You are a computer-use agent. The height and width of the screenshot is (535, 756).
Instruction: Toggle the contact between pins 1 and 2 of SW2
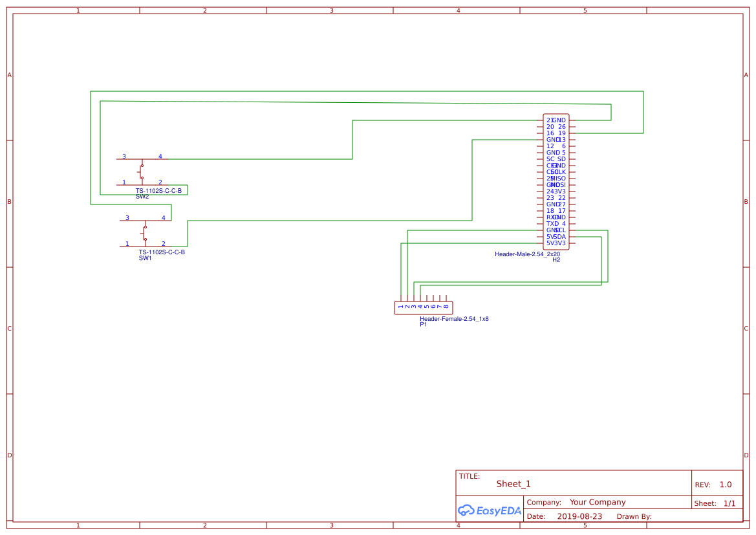(142, 177)
